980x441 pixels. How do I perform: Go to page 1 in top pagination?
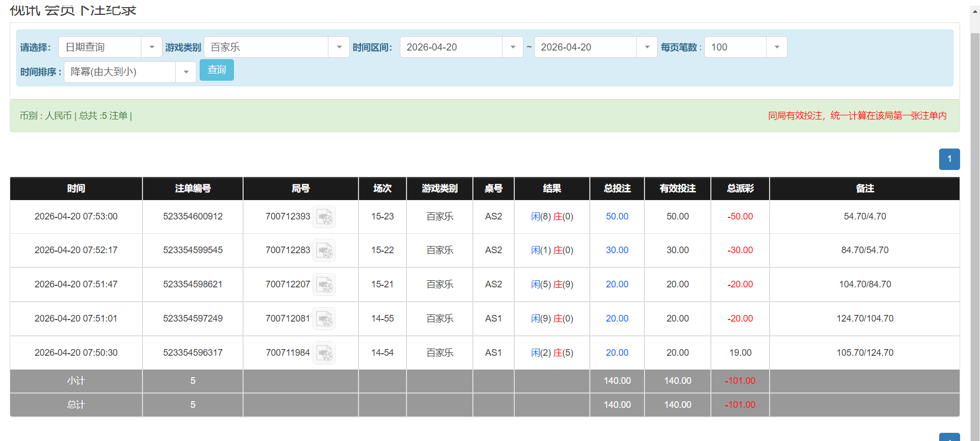(x=949, y=159)
